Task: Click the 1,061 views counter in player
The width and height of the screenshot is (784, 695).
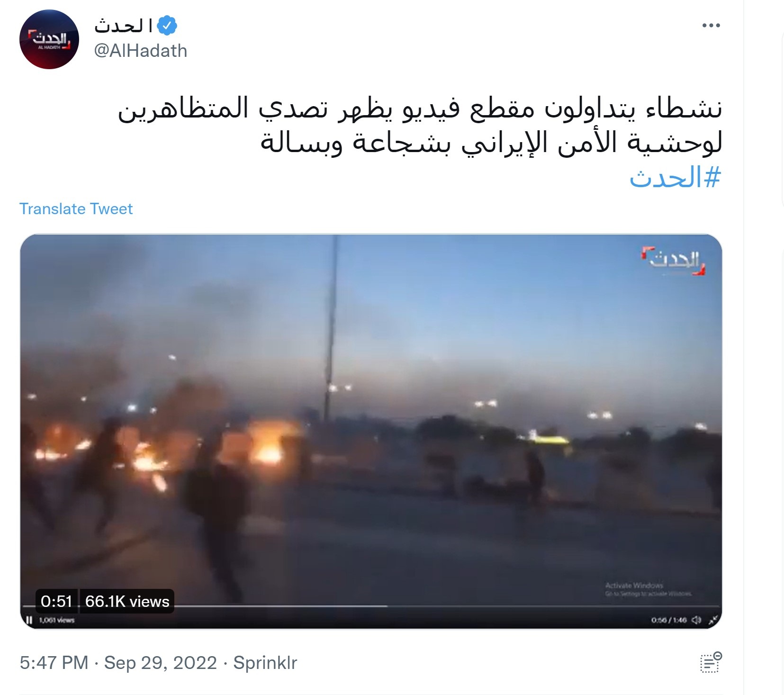Action: pos(56,620)
